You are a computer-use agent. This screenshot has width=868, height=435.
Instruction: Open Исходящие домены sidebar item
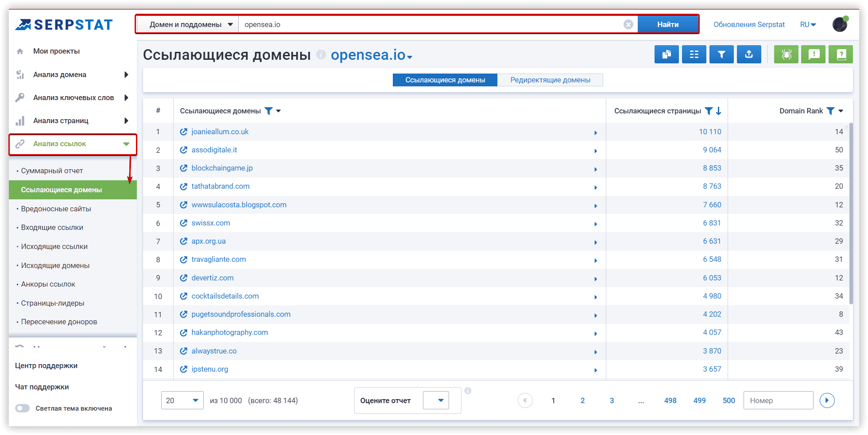point(55,265)
